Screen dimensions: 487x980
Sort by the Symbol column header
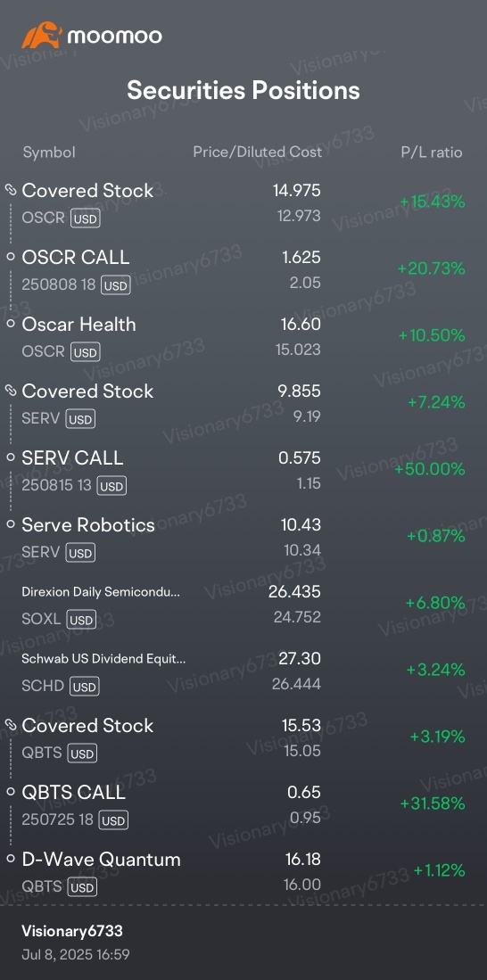49,152
